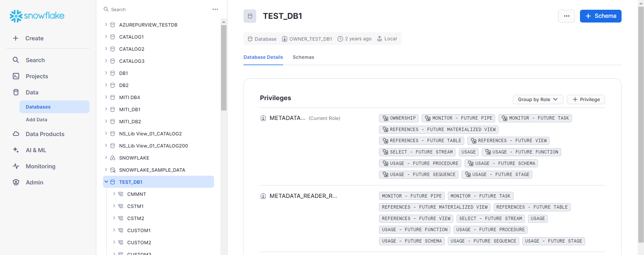Select the Database Details tab

coord(263,57)
